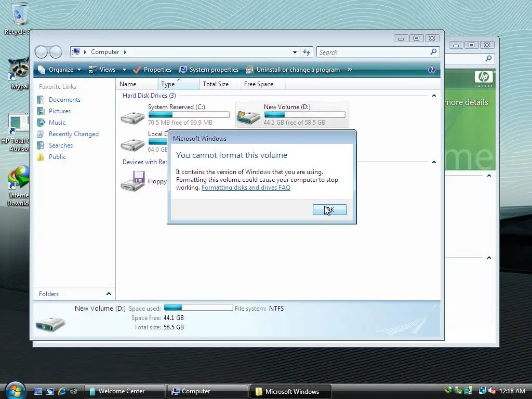Screen dimensions: 532x399
Task: Sort by the Name column header
Action: pyautogui.click(x=137, y=84)
